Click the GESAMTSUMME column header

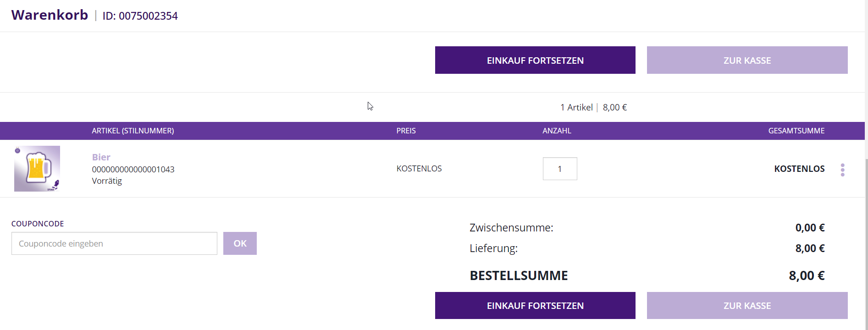tap(796, 131)
